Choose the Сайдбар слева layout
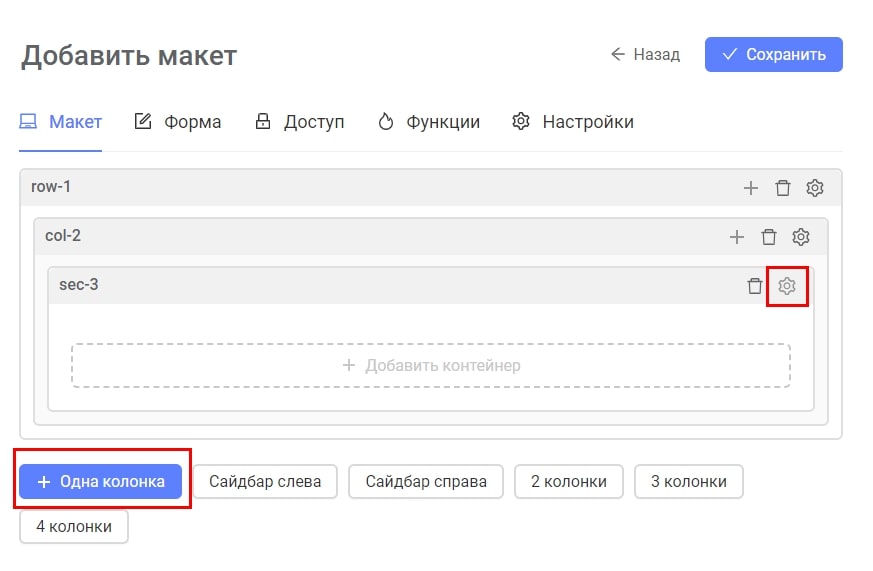 tap(265, 481)
